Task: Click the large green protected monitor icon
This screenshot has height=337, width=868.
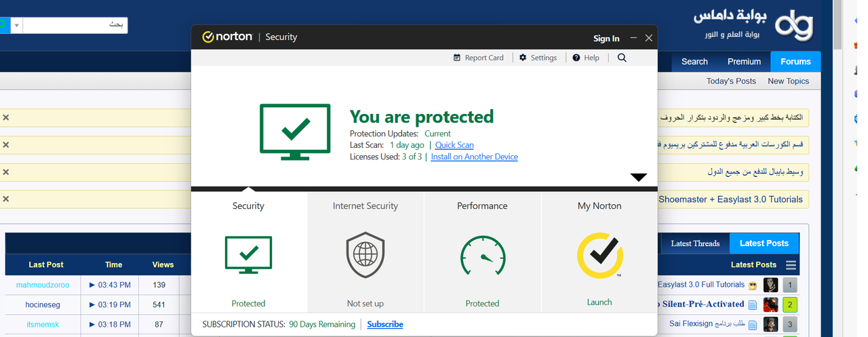Action: coord(295,132)
